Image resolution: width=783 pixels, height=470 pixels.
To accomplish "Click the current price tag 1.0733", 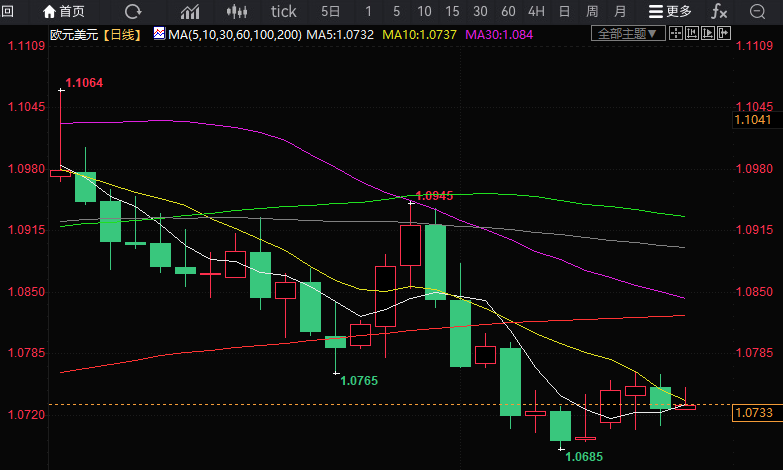I will pos(757,413).
